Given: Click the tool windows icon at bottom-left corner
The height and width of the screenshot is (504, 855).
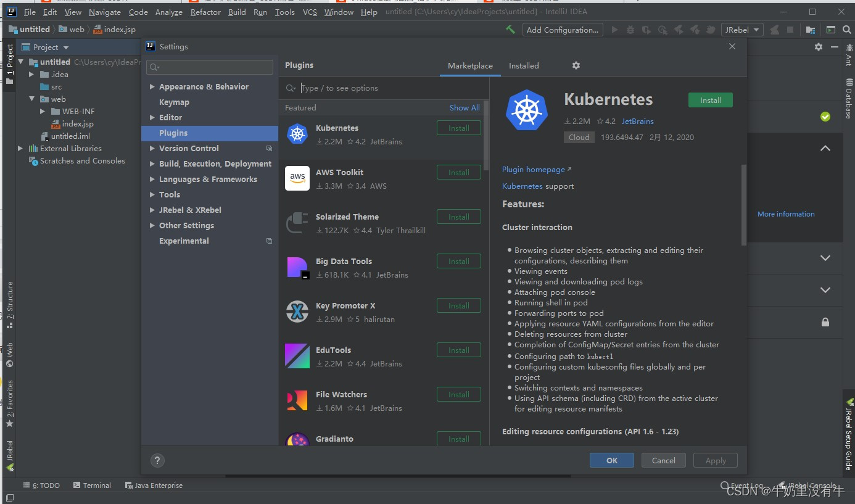Looking at the screenshot, I should [x=9, y=498].
